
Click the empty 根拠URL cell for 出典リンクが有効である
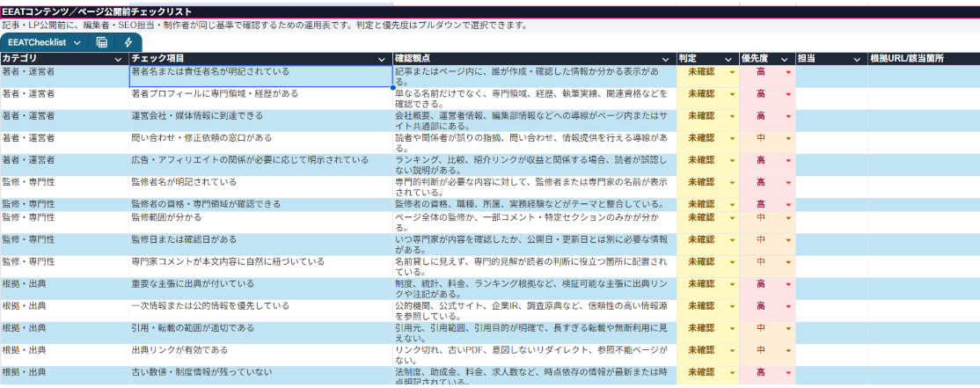(x=923, y=355)
